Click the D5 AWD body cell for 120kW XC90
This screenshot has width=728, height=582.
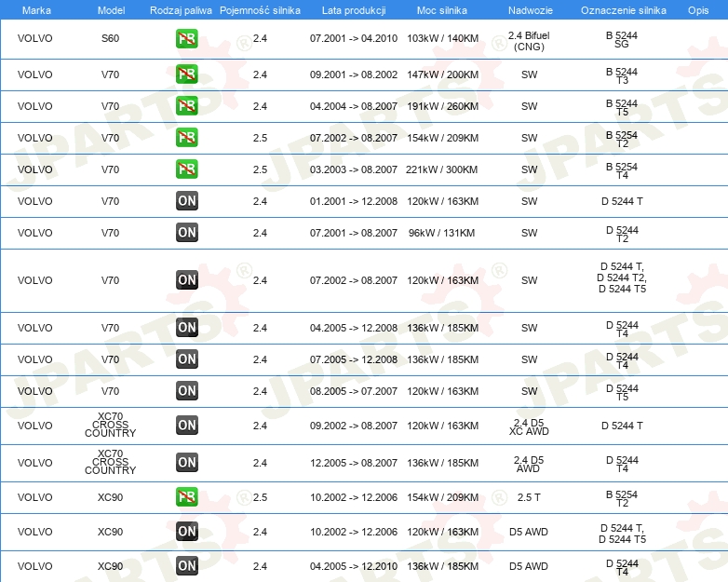(529, 532)
